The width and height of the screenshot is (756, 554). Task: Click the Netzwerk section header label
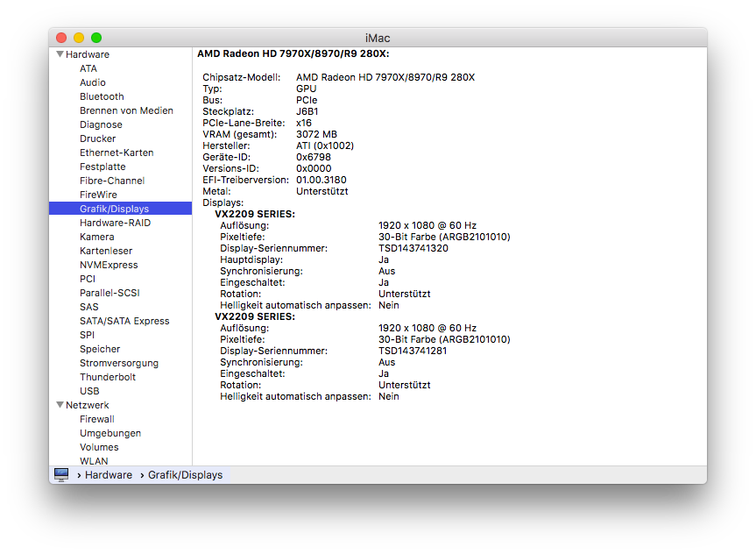coord(88,405)
